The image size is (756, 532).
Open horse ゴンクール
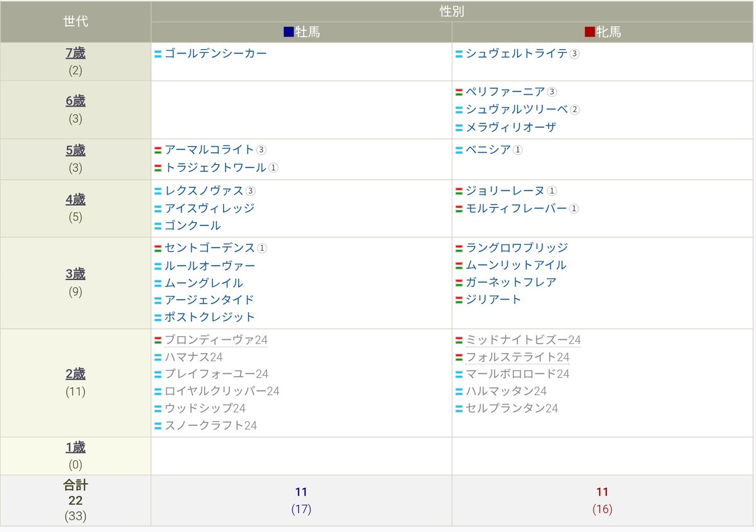(193, 225)
